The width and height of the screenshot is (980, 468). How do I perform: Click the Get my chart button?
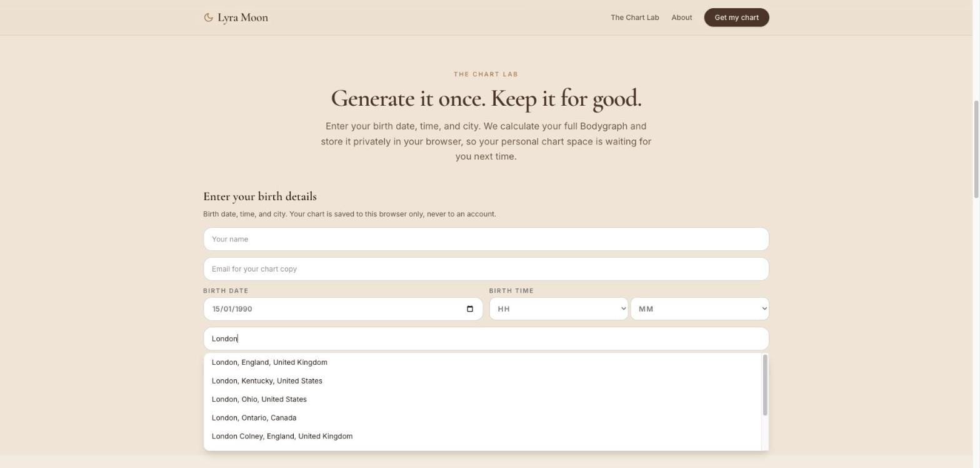point(736,18)
